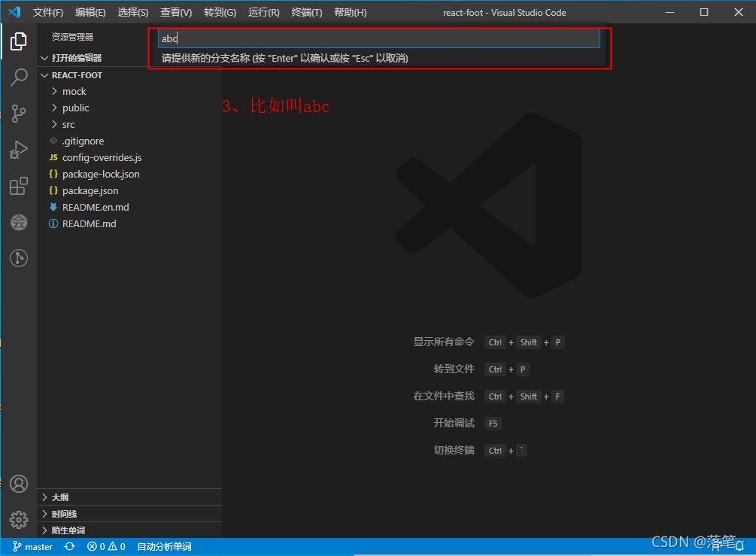Click the 显示所有命令 shortcut label
This screenshot has height=556, width=756.
click(444, 342)
